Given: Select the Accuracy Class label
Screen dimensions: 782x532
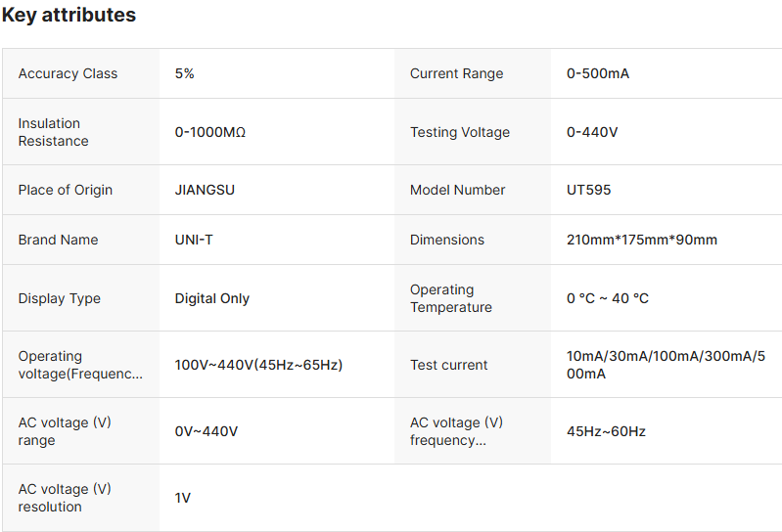Looking at the screenshot, I should tap(68, 73).
